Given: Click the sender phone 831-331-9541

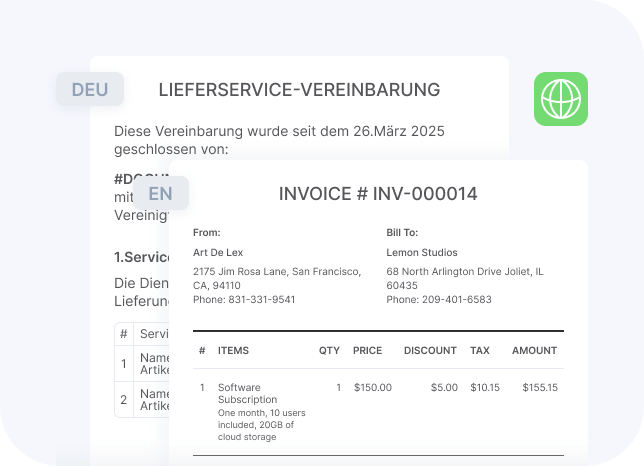Looking at the screenshot, I should [244, 299].
